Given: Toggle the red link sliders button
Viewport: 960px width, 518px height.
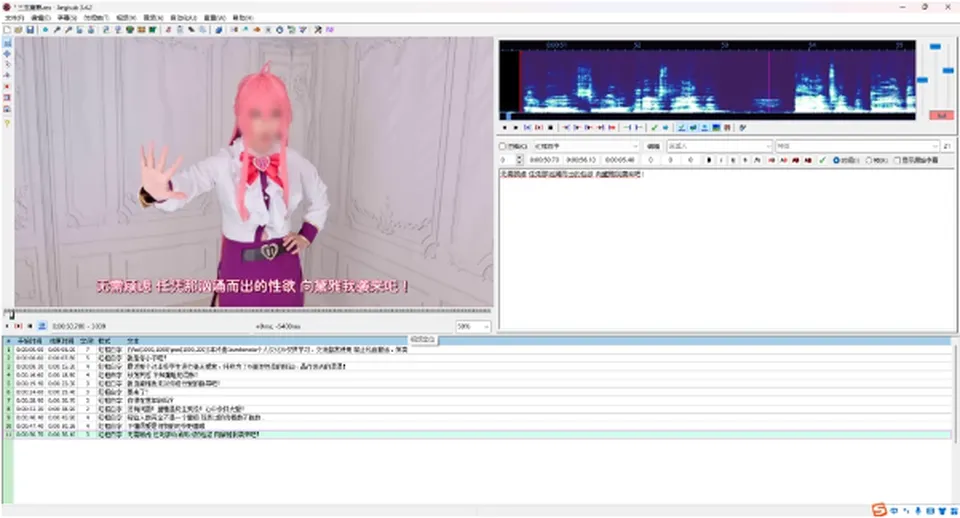Looking at the screenshot, I should click(x=942, y=115).
